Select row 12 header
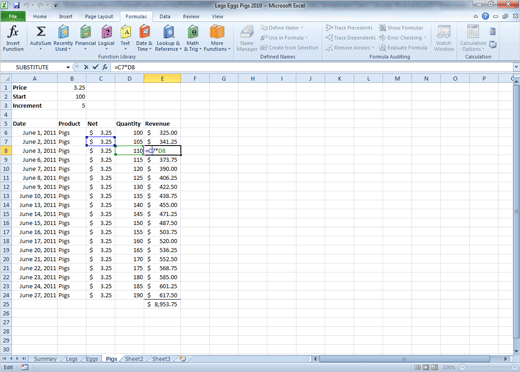Image resolution: width=520 pixels, height=372 pixels. pyautogui.click(x=6, y=187)
